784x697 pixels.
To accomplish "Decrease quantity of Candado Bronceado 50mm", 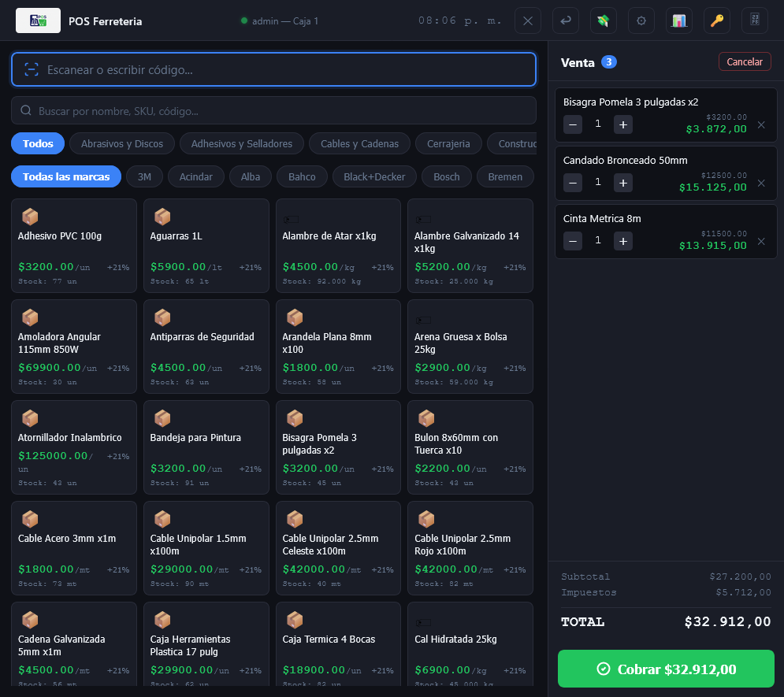I will click(x=573, y=183).
